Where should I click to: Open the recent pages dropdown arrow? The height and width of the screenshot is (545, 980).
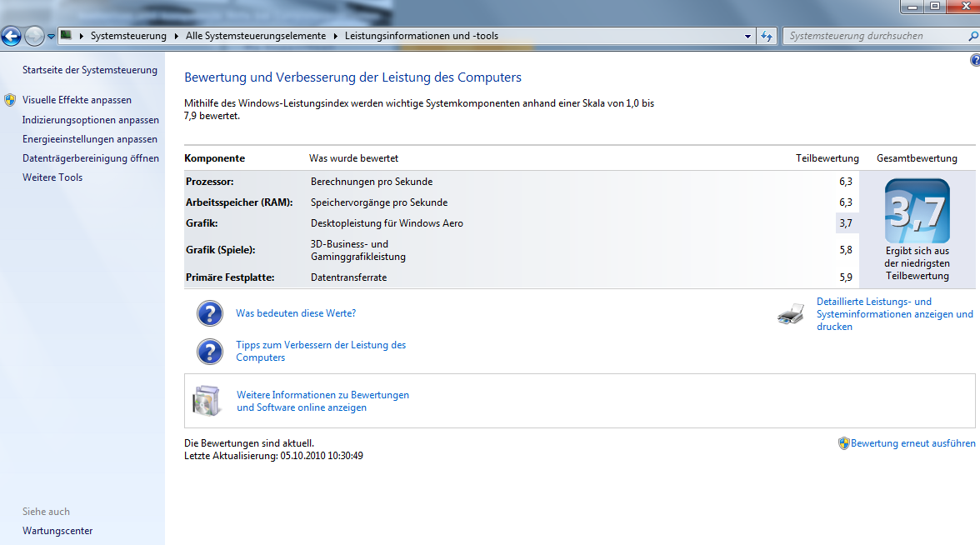[52, 37]
